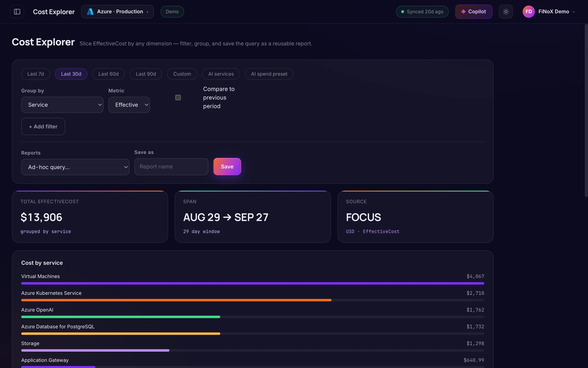Click the 29 day window caption
588x368 pixels.
click(x=202, y=231)
